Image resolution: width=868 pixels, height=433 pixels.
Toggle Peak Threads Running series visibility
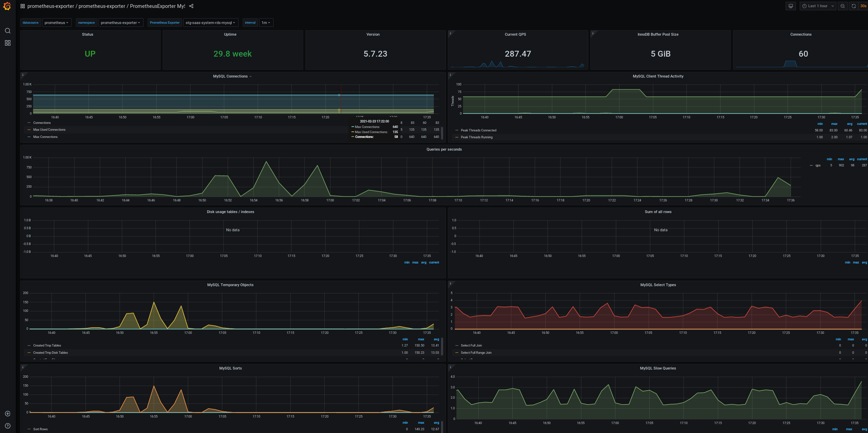[476, 137]
